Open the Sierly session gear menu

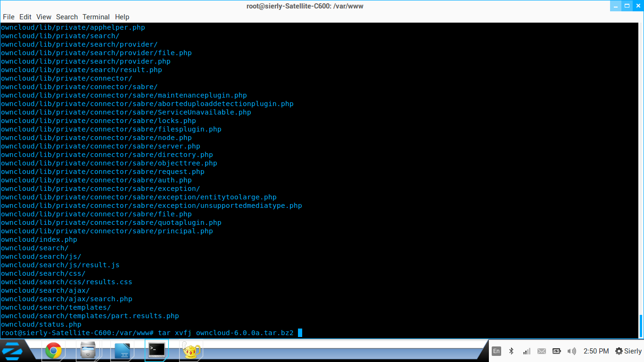tap(628, 351)
